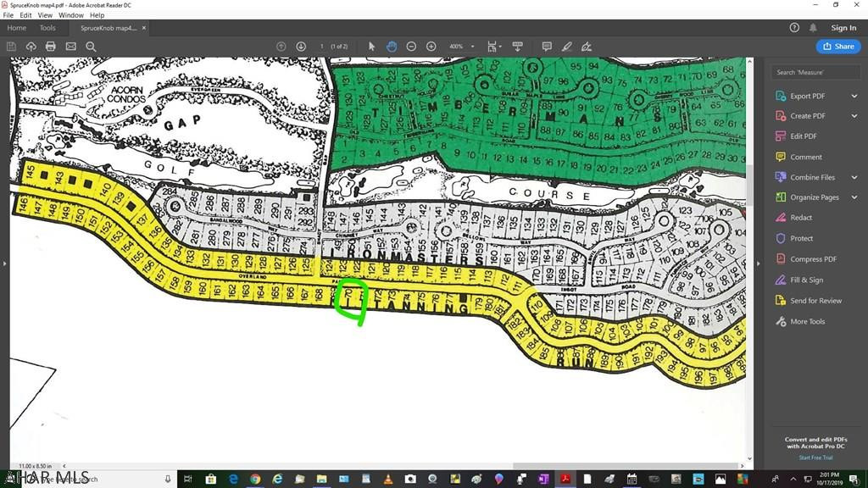The width and height of the screenshot is (868, 488).
Task: Click the blue Share button
Action: (837, 46)
